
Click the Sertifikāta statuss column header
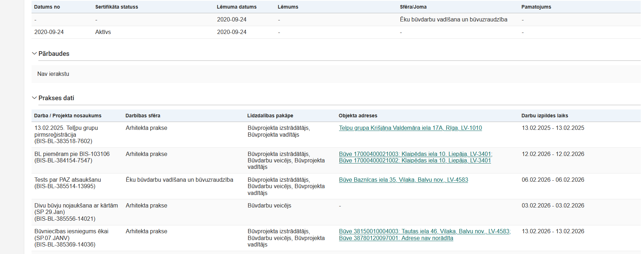point(116,7)
